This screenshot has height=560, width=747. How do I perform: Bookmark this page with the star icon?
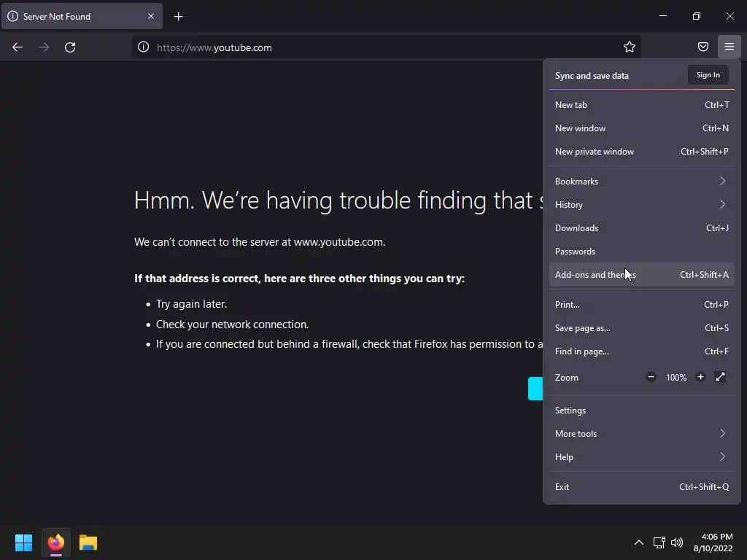coord(630,47)
